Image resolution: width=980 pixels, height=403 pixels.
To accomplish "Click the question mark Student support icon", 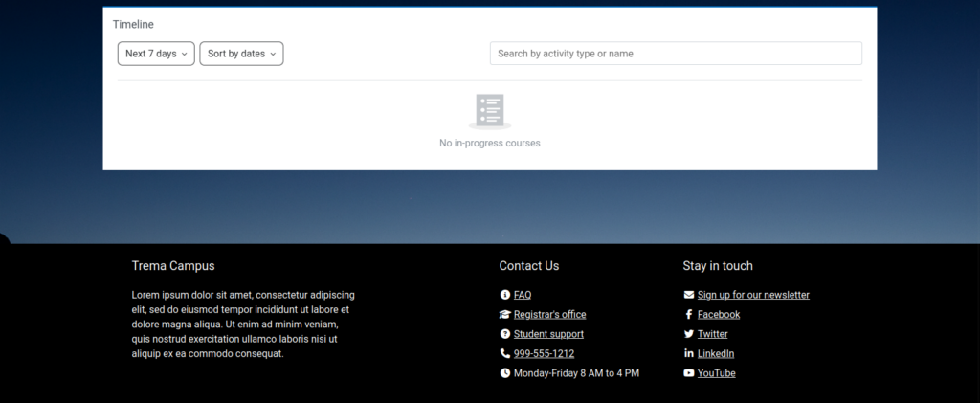I will click(504, 334).
